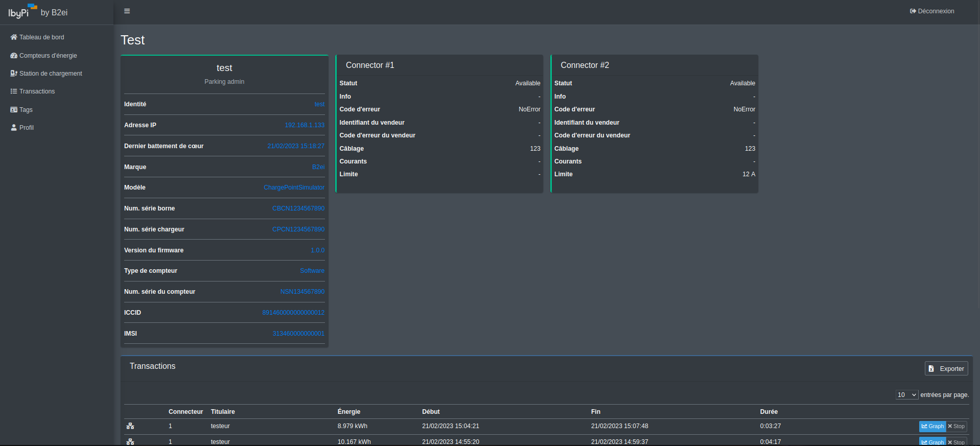Click the Connector #2 card title
980x446 pixels.
coord(585,65)
